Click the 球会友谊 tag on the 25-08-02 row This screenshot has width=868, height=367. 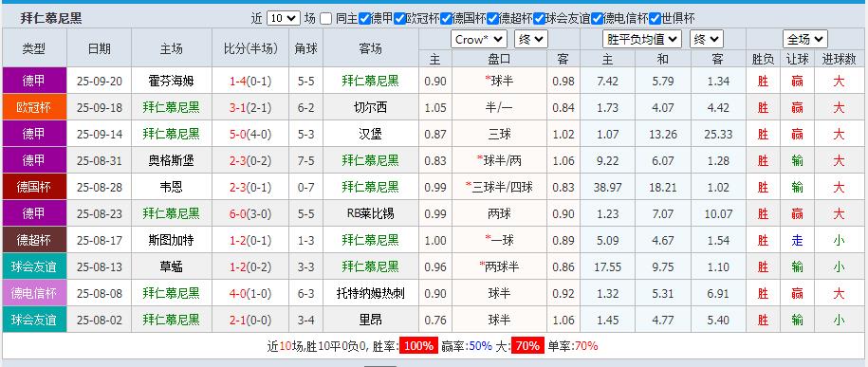[34, 320]
